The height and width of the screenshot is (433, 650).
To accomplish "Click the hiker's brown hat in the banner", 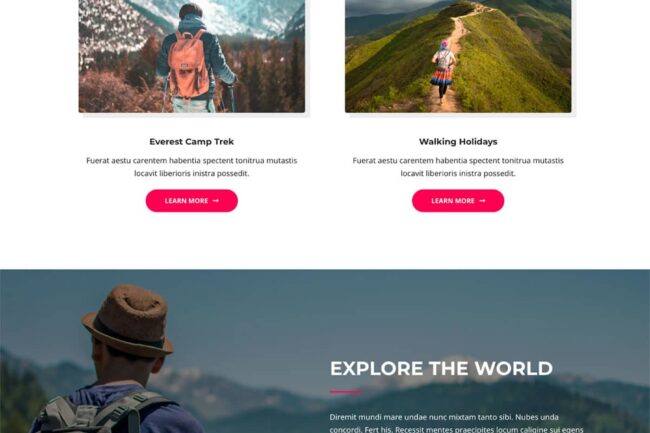I will tap(129, 320).
